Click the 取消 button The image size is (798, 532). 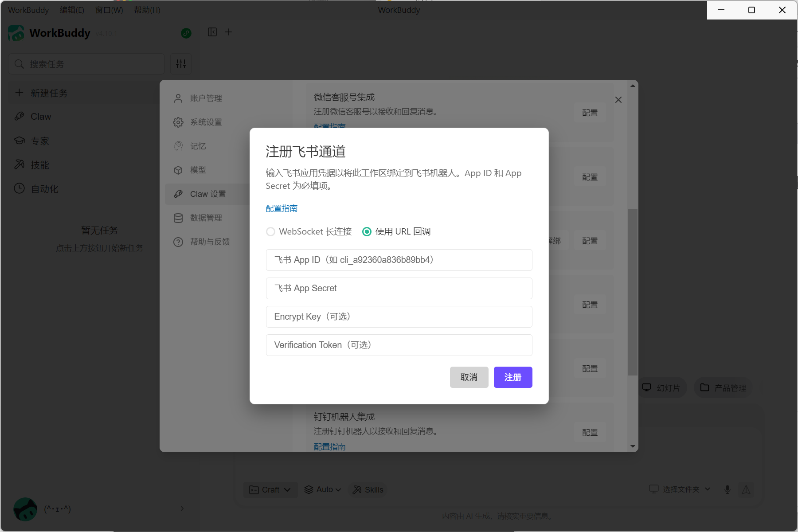[469, 377]
